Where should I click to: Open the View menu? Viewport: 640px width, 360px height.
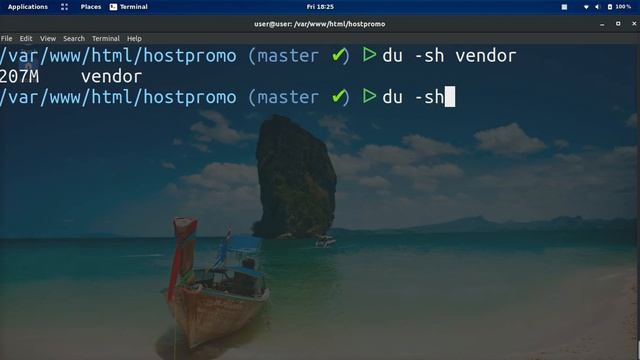[x=48, y=38]
